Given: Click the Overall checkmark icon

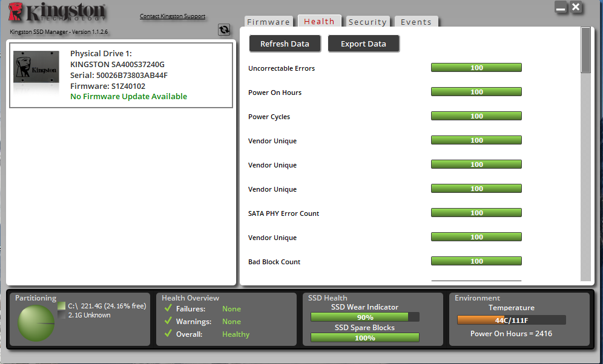Looking at the screenshot, I should point(168,334).
